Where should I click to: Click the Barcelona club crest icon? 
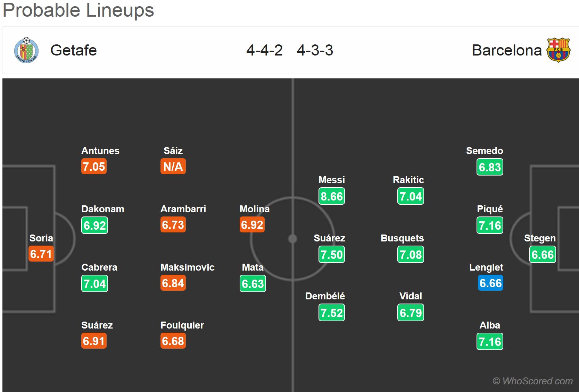coord(559,50)
